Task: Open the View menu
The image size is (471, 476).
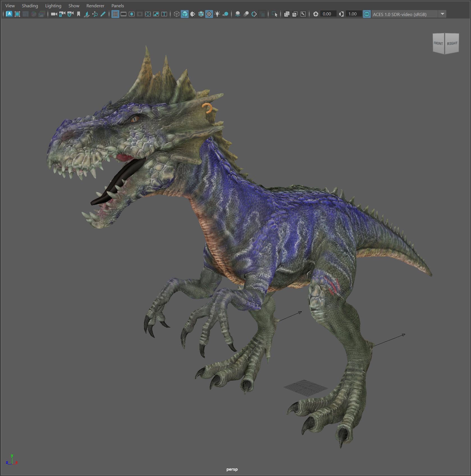Action: 10,6
